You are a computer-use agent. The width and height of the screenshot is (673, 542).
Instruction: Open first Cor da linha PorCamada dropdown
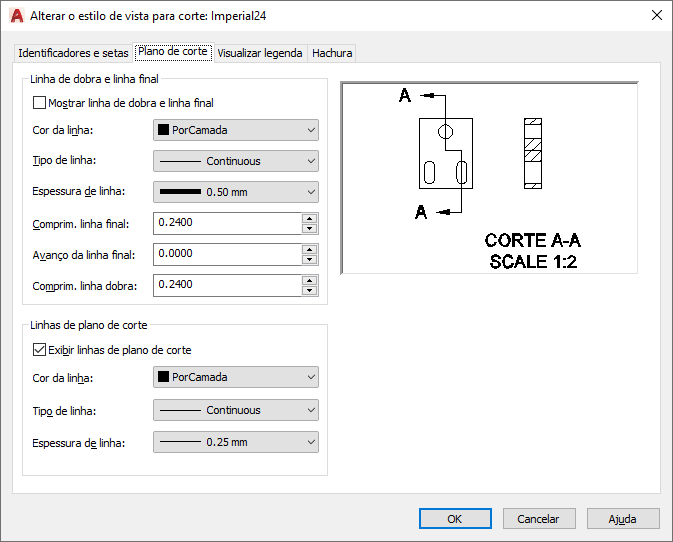(x=235, y=130)
